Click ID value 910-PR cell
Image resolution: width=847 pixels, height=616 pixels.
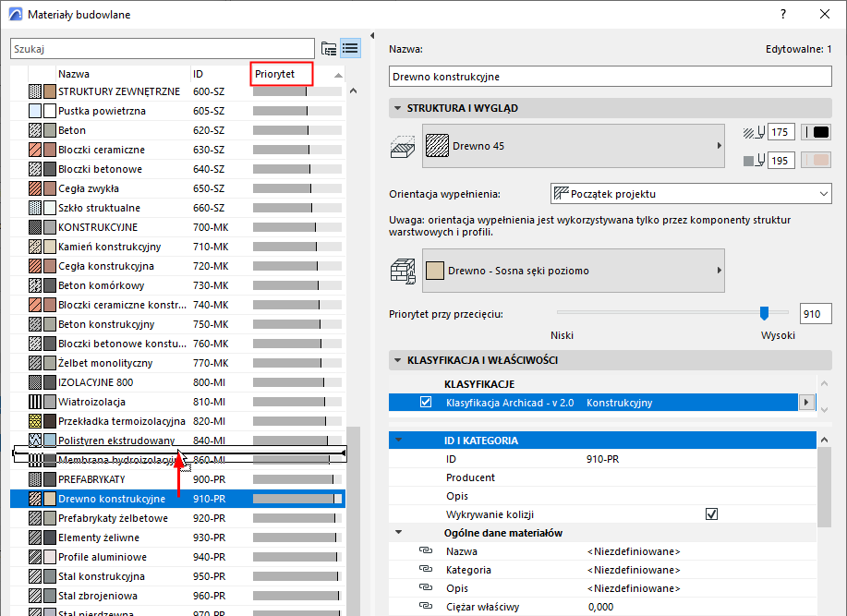[x=603, y=459]
